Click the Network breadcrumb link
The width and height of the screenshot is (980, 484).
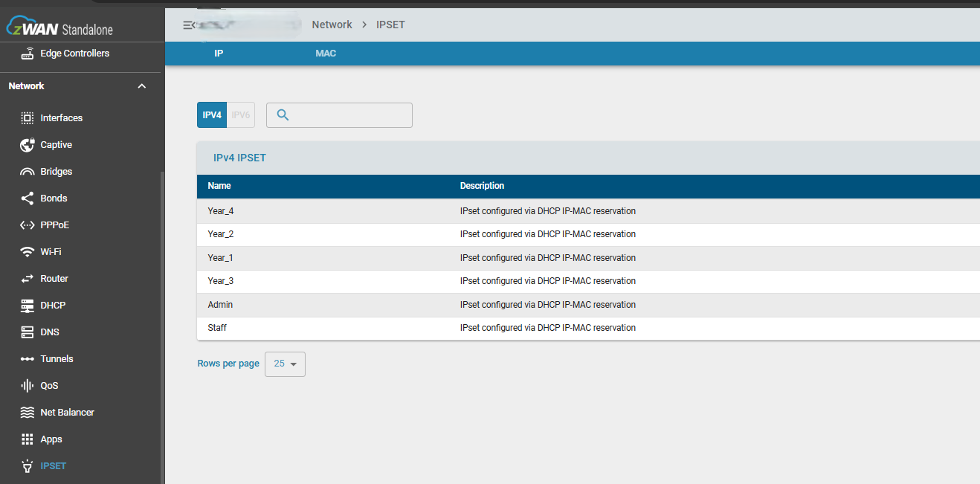coord(332,25)
